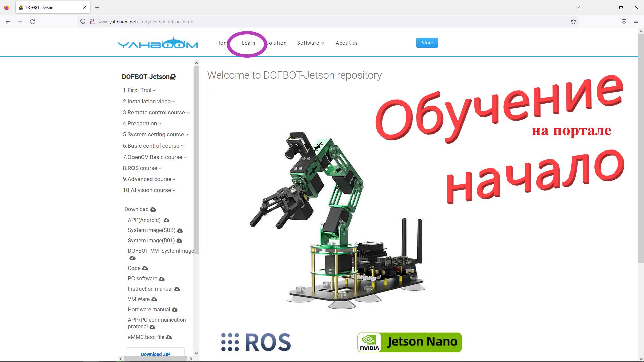Image resolution: width=644 pixels, height=362 pixels.
Task: Open the Store page
Action: (427, 43)
